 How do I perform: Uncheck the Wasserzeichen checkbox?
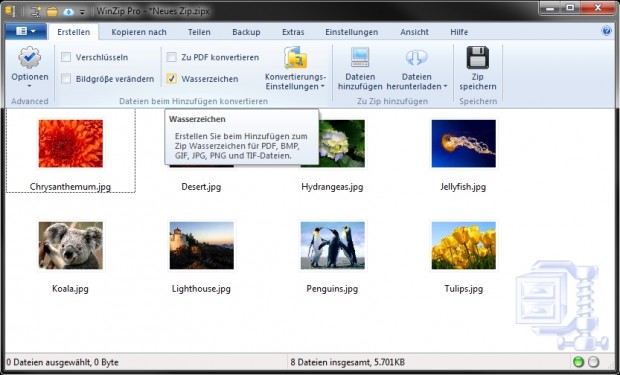pyautogui.click(x=171, y=79)
